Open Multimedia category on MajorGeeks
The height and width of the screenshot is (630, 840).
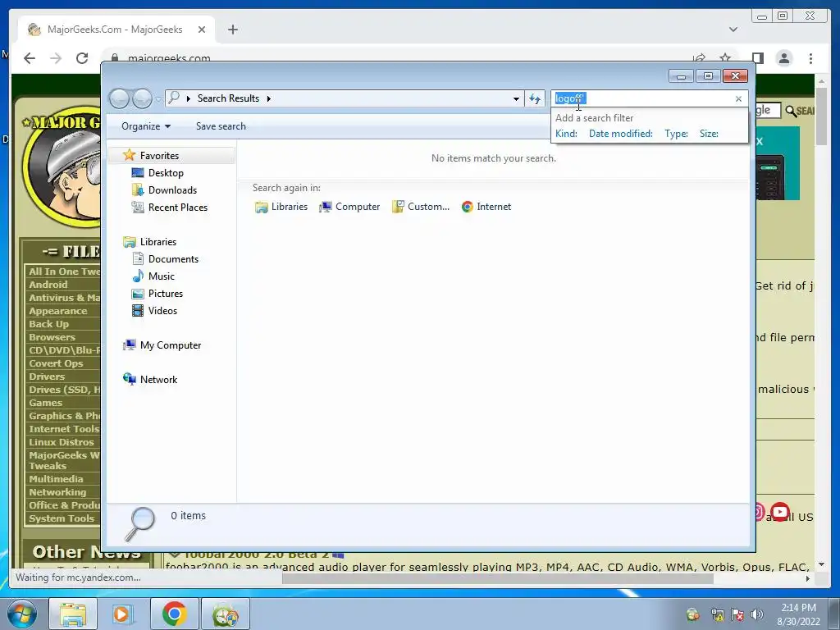(56, 479)
